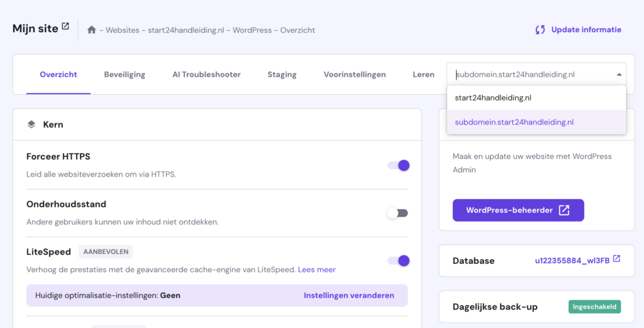Click the Kern layers icon
The width and height of the screenshot is (644, 328).
tap(31, 124)
